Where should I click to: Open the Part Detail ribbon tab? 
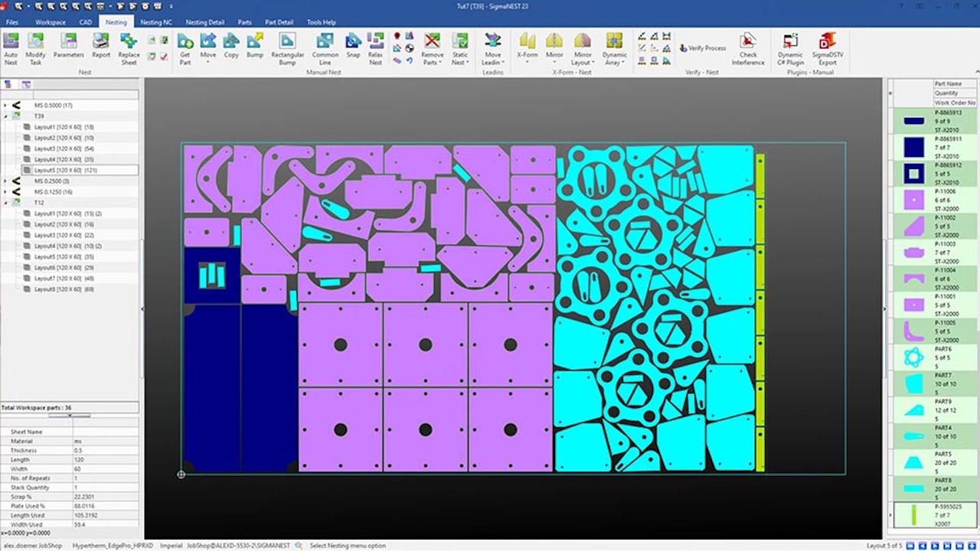(279, 22)
